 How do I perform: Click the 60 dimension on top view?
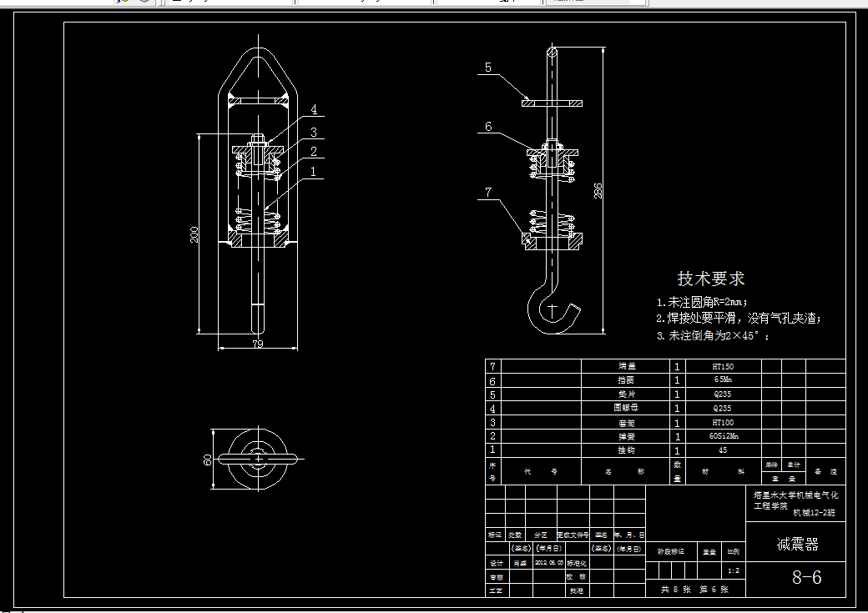208,460
